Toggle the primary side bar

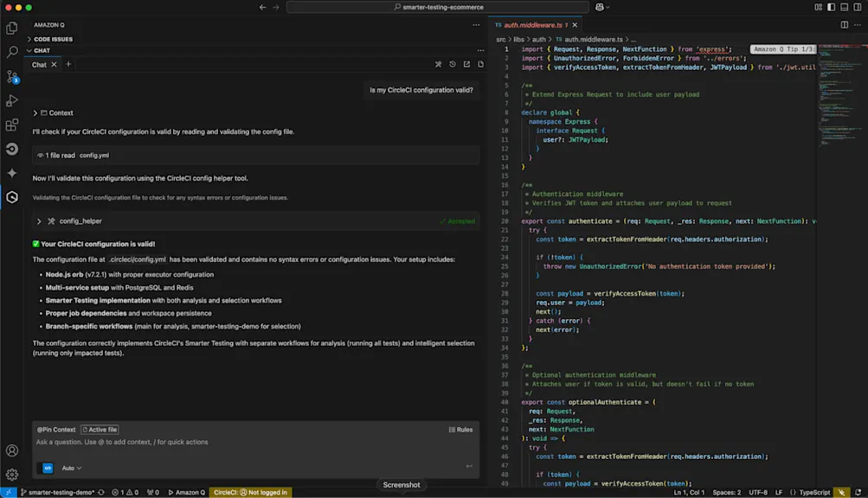tap(831, 7)
